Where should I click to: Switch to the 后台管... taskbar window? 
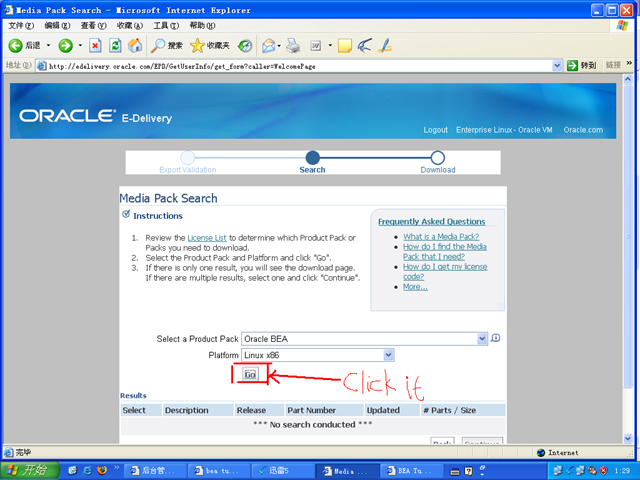155,471
